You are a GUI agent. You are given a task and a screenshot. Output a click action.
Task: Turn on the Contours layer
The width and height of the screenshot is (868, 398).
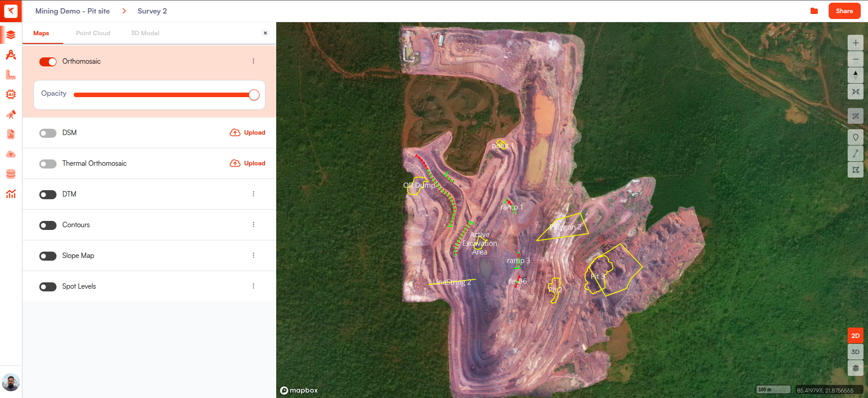tap(48, 225)
